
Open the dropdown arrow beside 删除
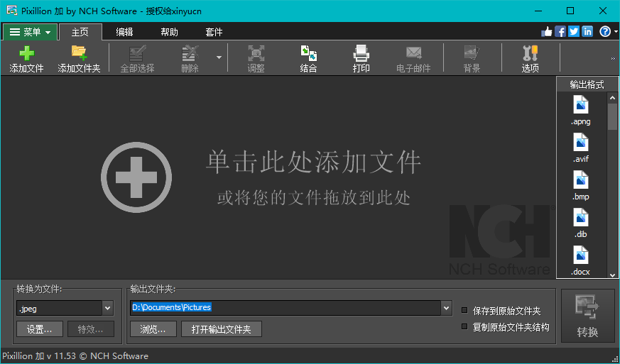(x=219, y=57)
